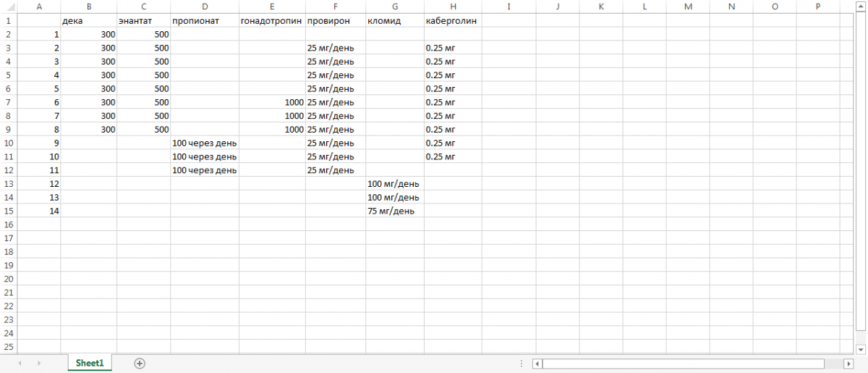The image size is (868, 373).
Task: Click the next sheet navigation arrow
Action: click(x=38, y=363)
